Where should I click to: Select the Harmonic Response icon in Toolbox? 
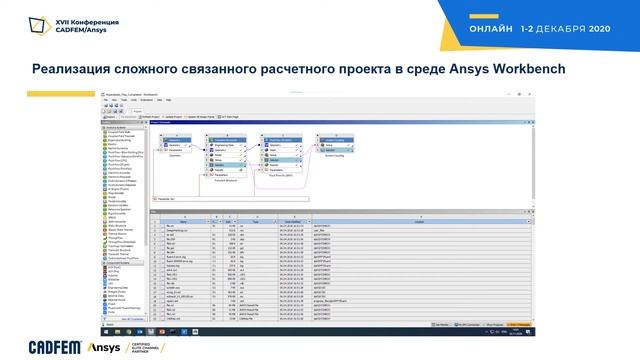[x=105, y=177]
